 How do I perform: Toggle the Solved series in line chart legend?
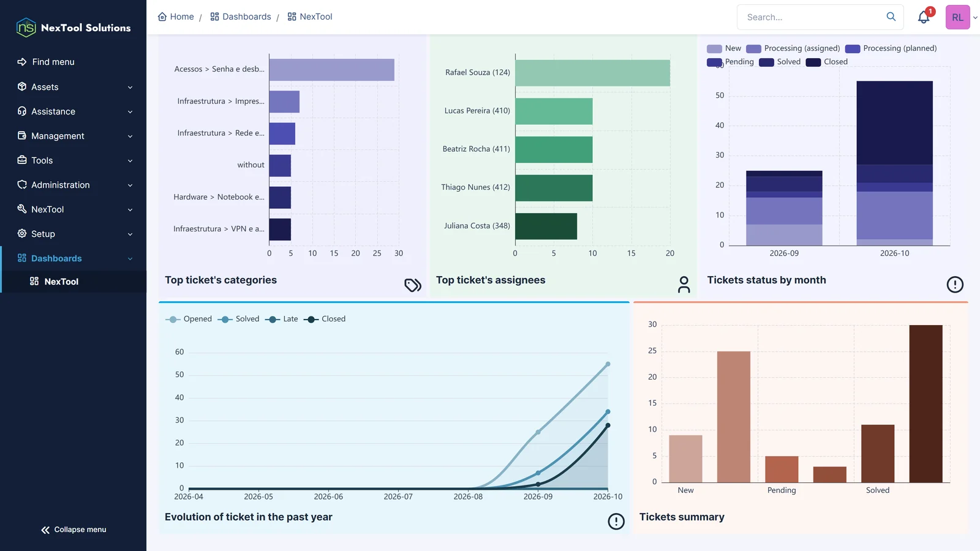[239, 319]
